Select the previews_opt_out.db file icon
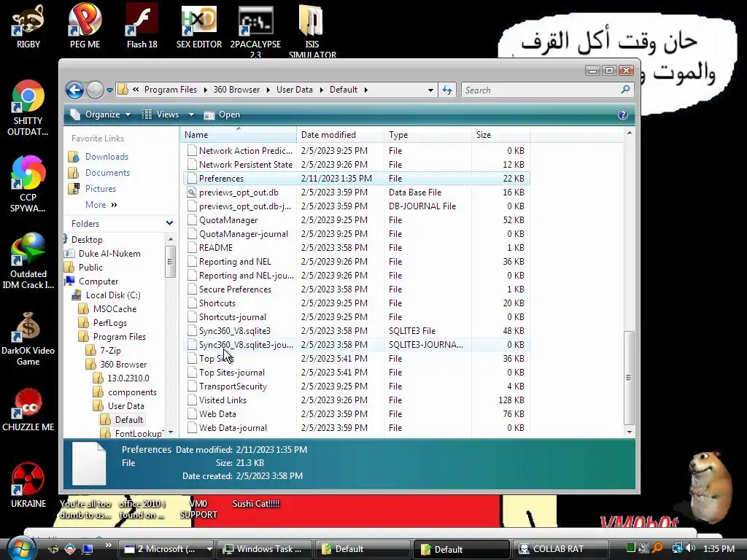 pyautogui.click(x=192, y=192)
